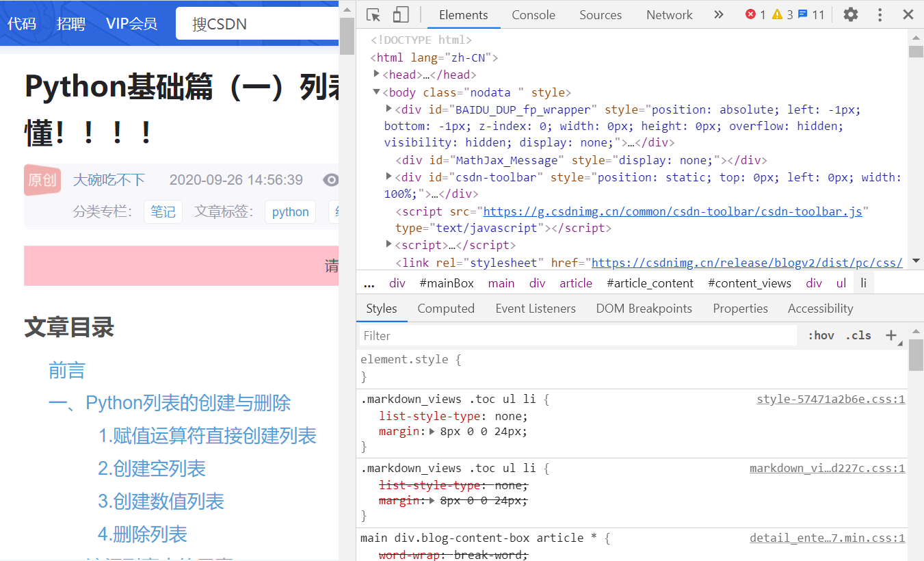Viewport: 924px width, 561px height.
Task: Click the Styles pane scrollbar thumb
Action: click(916, 355)
